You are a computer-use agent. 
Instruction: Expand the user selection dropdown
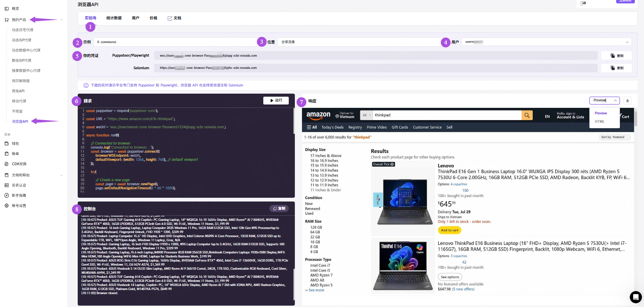tap(627, 42)
